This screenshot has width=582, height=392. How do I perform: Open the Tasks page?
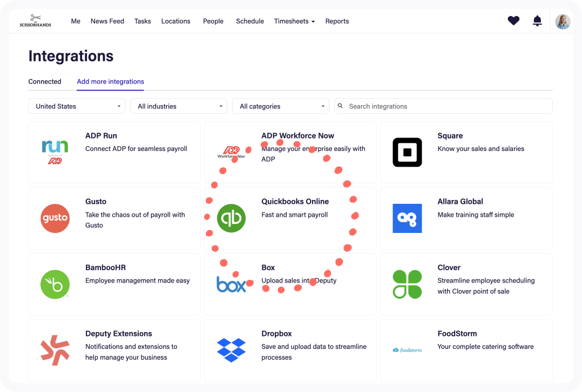[143, 21]
